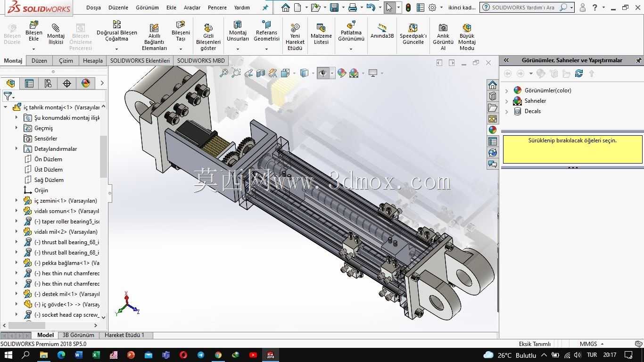The image size is (644, 362).
Task: Click the Zoom to Area icon
Action: pos(236,73)
